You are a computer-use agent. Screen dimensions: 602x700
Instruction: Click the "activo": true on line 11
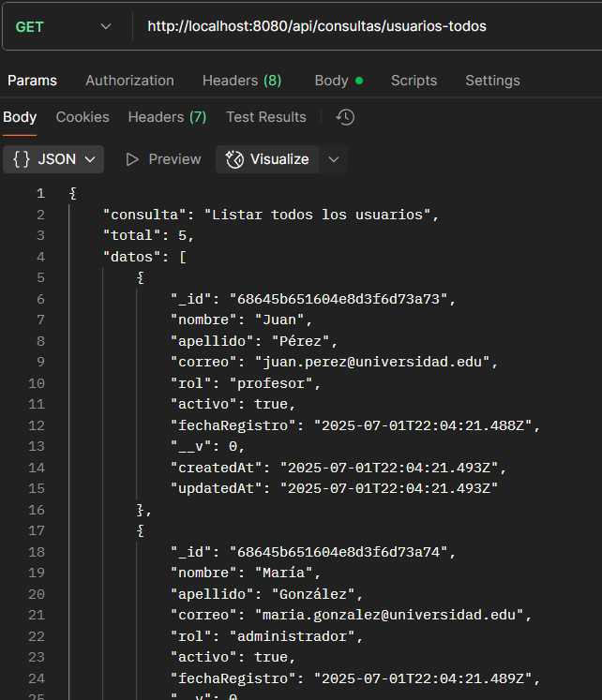[233, 405]
